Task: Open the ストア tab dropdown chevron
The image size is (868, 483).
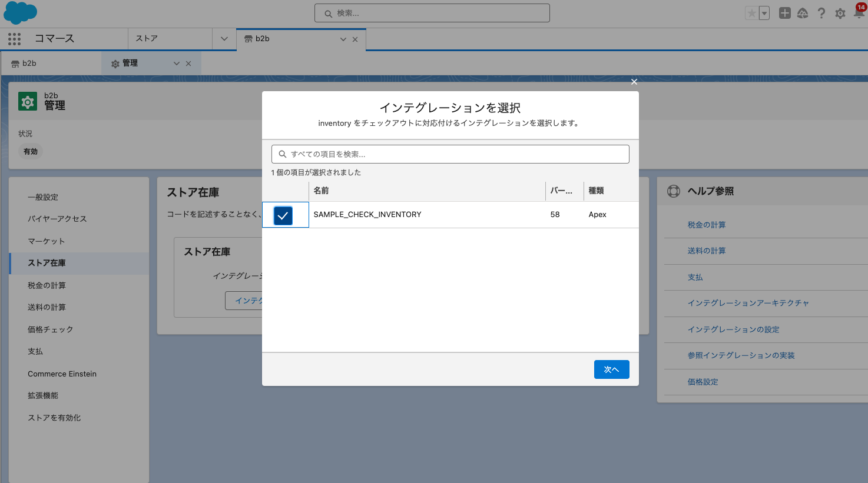Action: coord(224,39)
